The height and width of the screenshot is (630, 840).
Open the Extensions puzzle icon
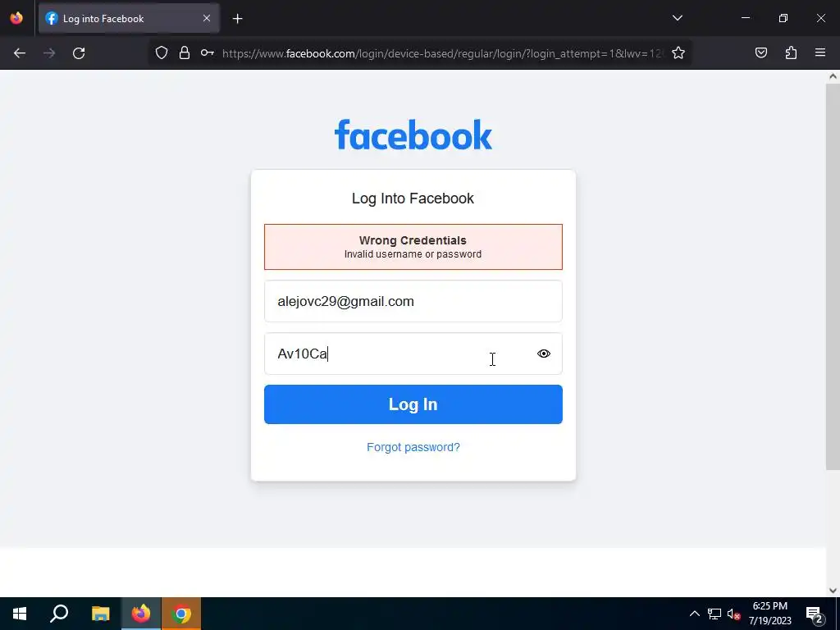click(x=791, y=52)
